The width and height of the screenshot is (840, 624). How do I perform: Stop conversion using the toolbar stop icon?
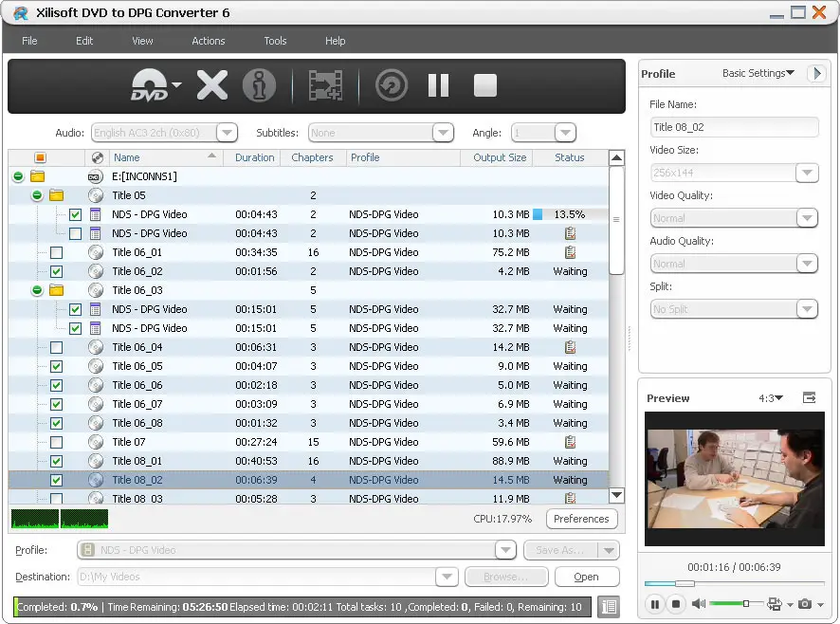(x=484, y=85)
